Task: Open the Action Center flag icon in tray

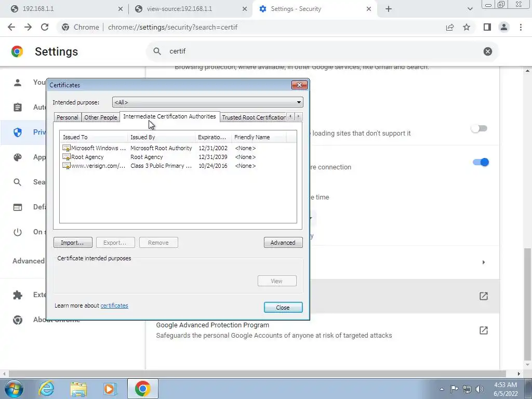Action: coord(454,389)
